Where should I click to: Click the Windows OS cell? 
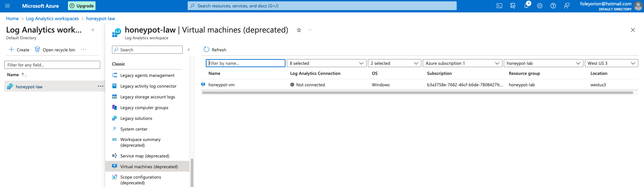(x=381, y=85)
